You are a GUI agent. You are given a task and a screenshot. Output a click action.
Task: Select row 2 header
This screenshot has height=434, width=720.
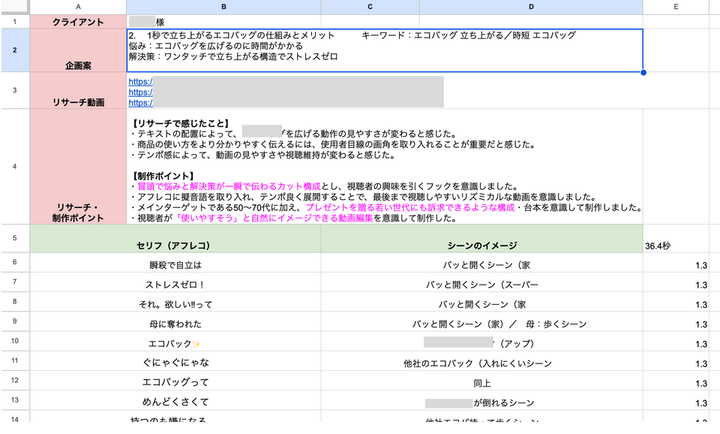click(x=15, y=50)
